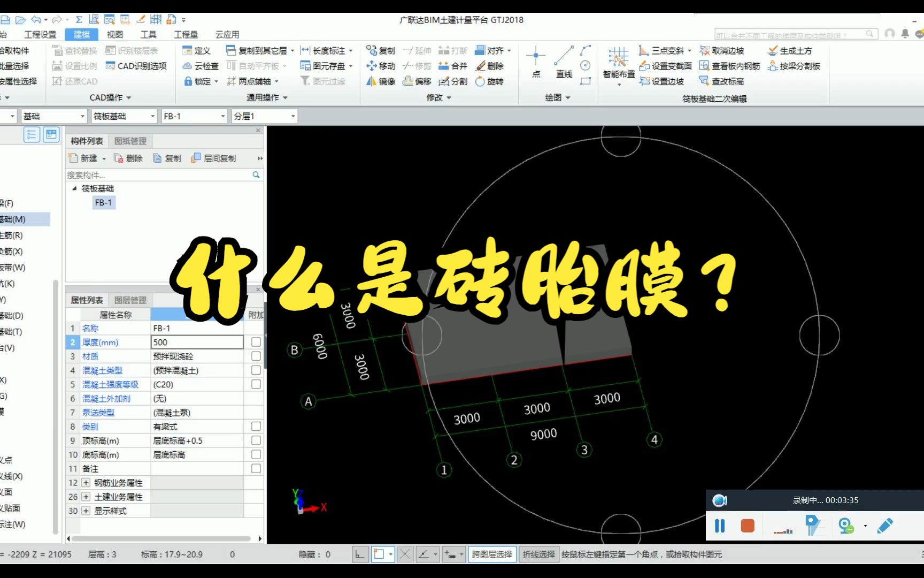
Task: Open the 新建 dropdown arrow
Action: pos(104,158)
